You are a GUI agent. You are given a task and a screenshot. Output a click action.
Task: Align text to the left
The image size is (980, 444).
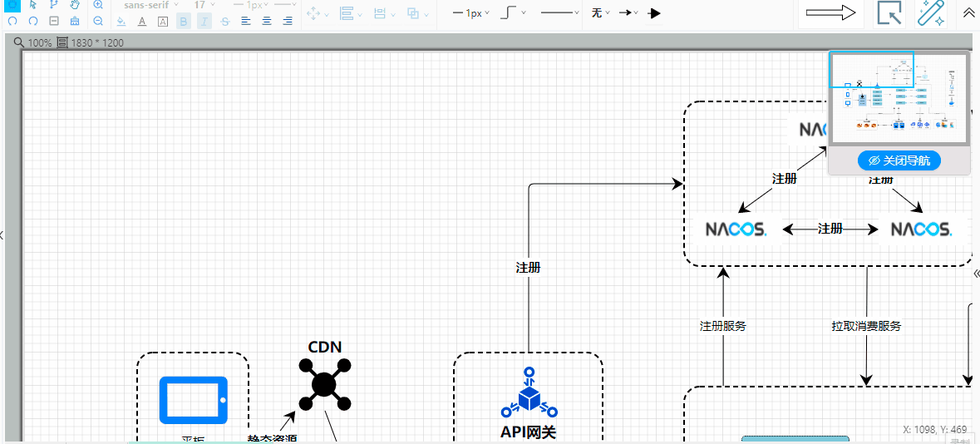click(246, 22)
